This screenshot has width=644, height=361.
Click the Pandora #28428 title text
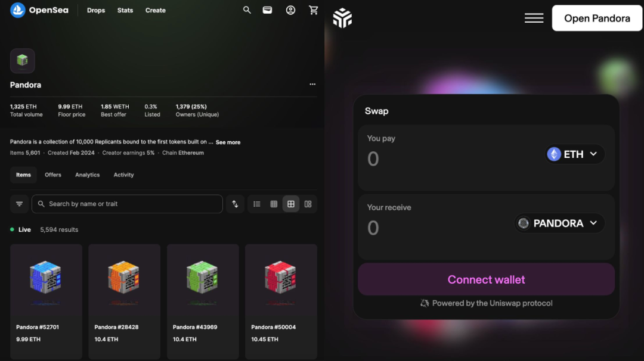pyautogui.click(x=116, y=328)
